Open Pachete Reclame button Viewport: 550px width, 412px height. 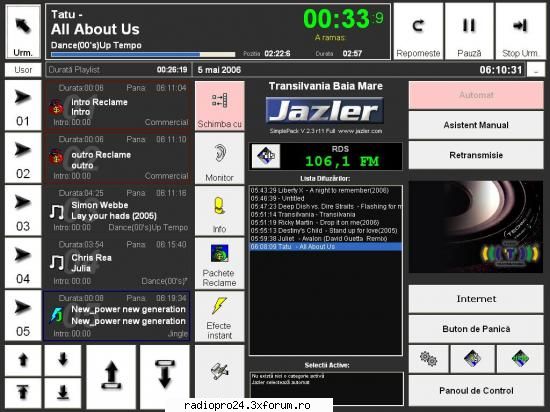(220, 263)
